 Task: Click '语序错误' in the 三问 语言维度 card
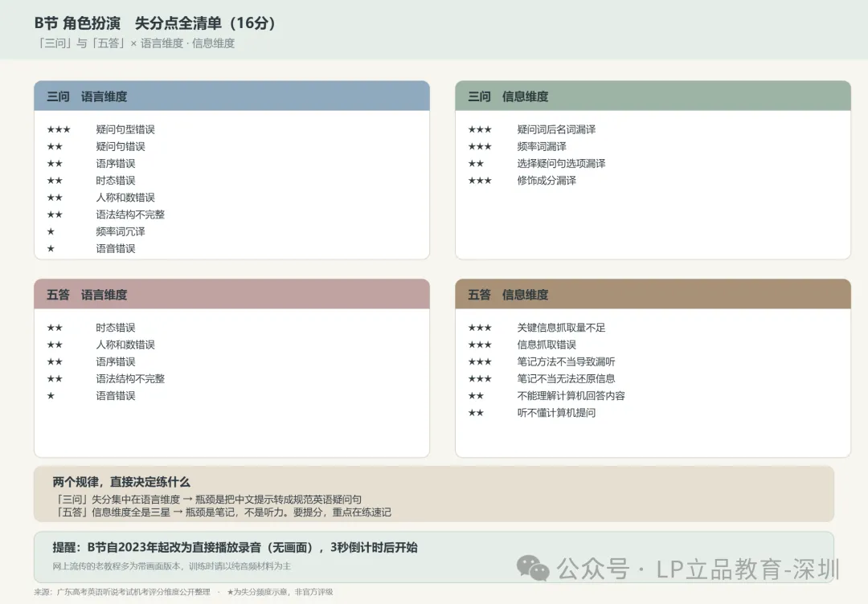tap(115, 164)
